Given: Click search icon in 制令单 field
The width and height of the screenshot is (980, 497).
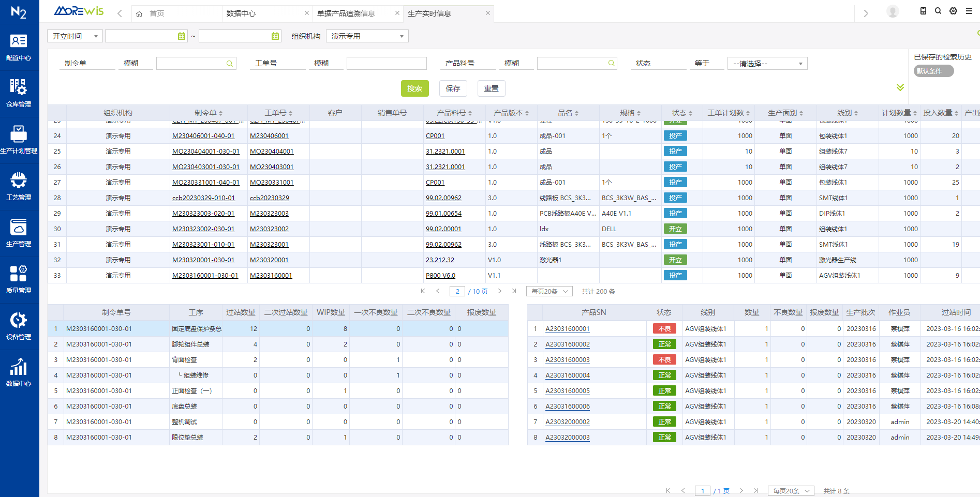Looking at the screenshot, I should [x=229, y=64].
